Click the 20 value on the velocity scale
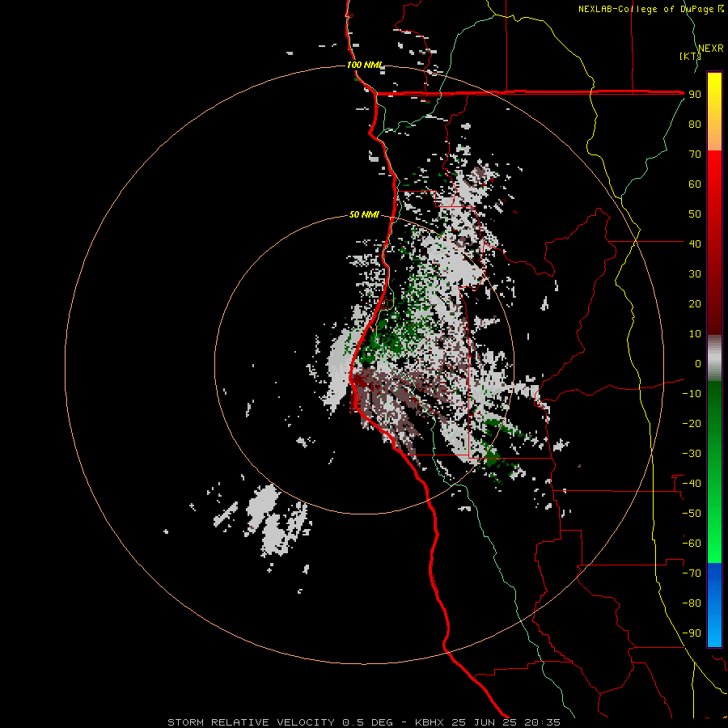 click(x=695, y=304)
